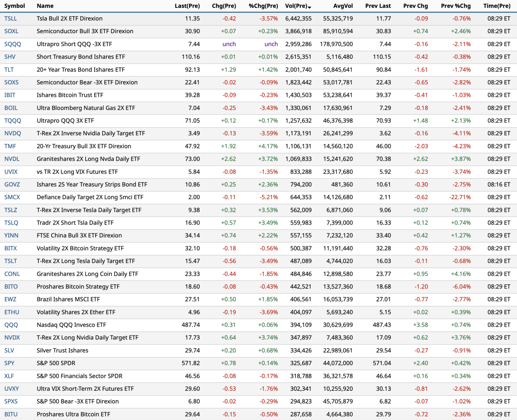Click the sort arrow beside Vol(Pre)
Screen dimensions: 517x420
310,7
